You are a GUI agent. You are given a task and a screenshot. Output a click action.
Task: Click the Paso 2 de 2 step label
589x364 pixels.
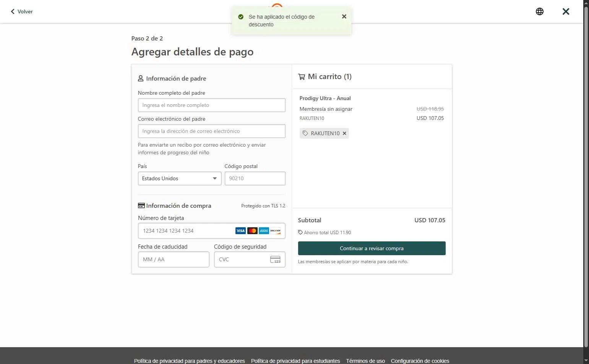click(147, 38)
